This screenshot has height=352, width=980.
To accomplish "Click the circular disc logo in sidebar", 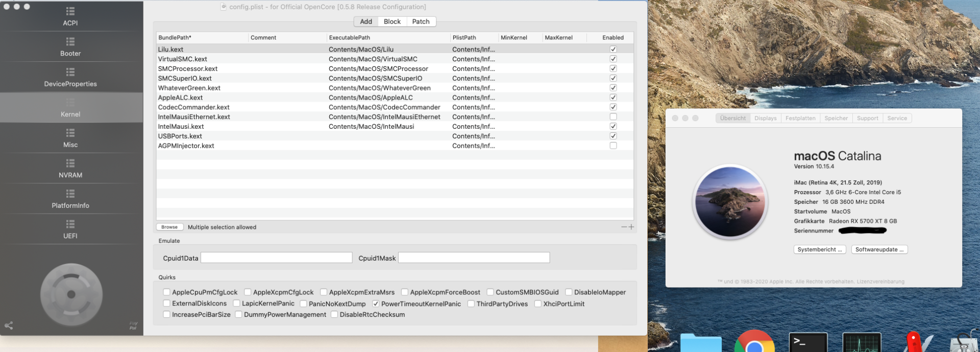I will (71, 294).
